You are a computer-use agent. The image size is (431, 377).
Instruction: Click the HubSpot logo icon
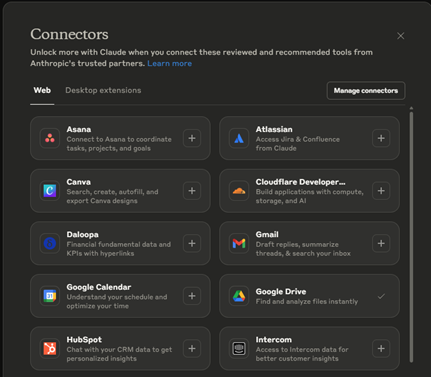point(50,348)
